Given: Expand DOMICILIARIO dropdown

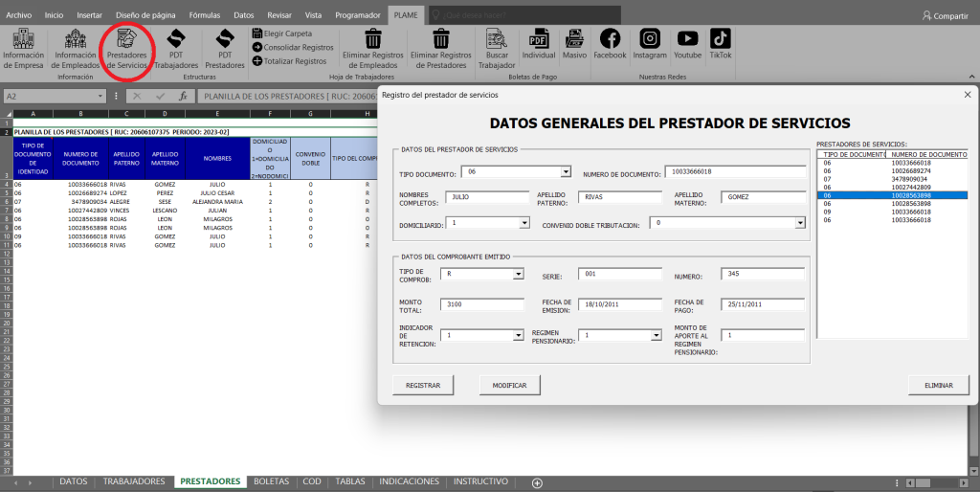Looking at the screenshot, I should click(524, 223).
